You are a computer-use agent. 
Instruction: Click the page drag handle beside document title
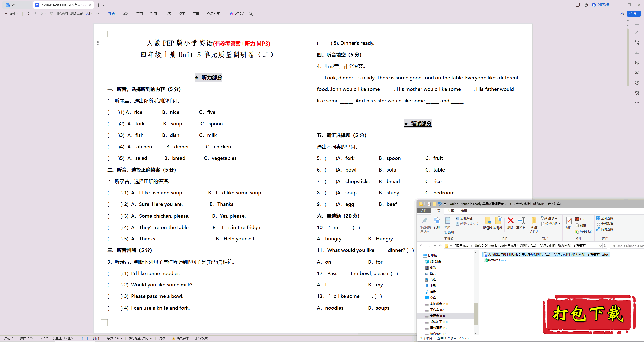98,43
